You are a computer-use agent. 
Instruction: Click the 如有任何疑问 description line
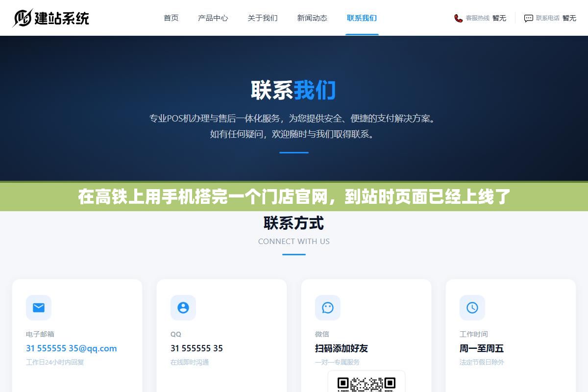(293, 134)
